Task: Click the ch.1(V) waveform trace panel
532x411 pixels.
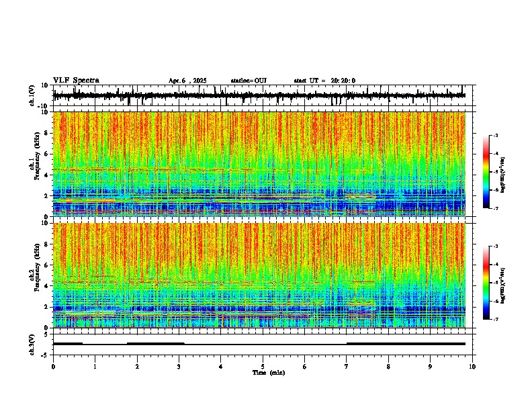Action: [x=263, y=95]
